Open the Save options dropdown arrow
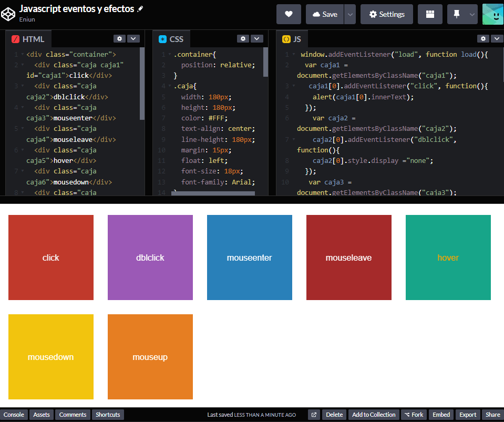The height and width of the screenshot is (422, 504). (x=350, y=14)
